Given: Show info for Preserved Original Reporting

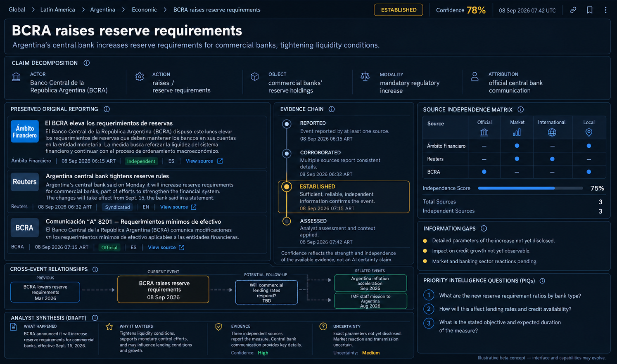Looking at the screenshot, I should (107, 109).
